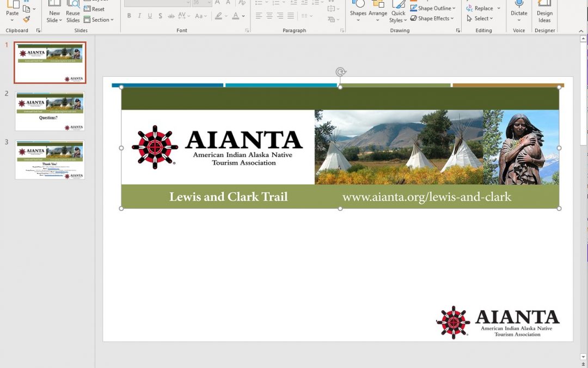This screenshot has height=368, width=588.
Task: Open the Drawing dialog launcher
Action: click(458, 31)
